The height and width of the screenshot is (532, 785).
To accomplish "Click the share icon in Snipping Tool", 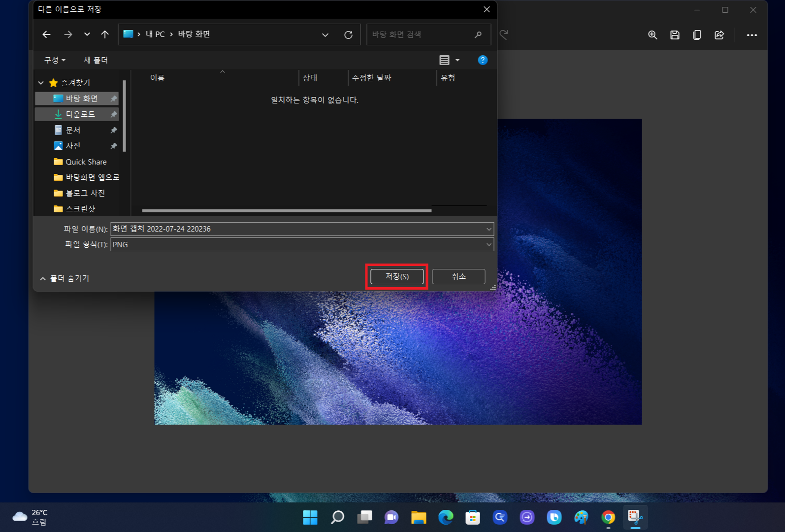I will pos(719,35).
